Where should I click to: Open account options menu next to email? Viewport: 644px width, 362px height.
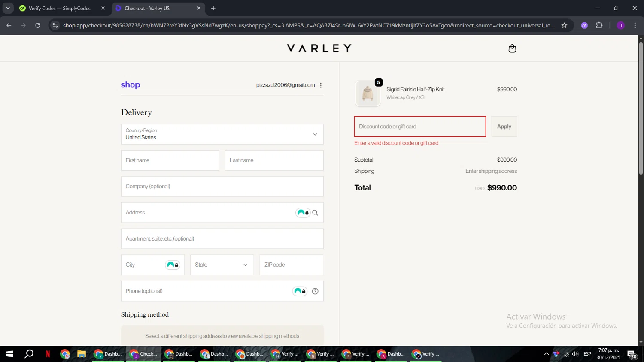[321, 85]
